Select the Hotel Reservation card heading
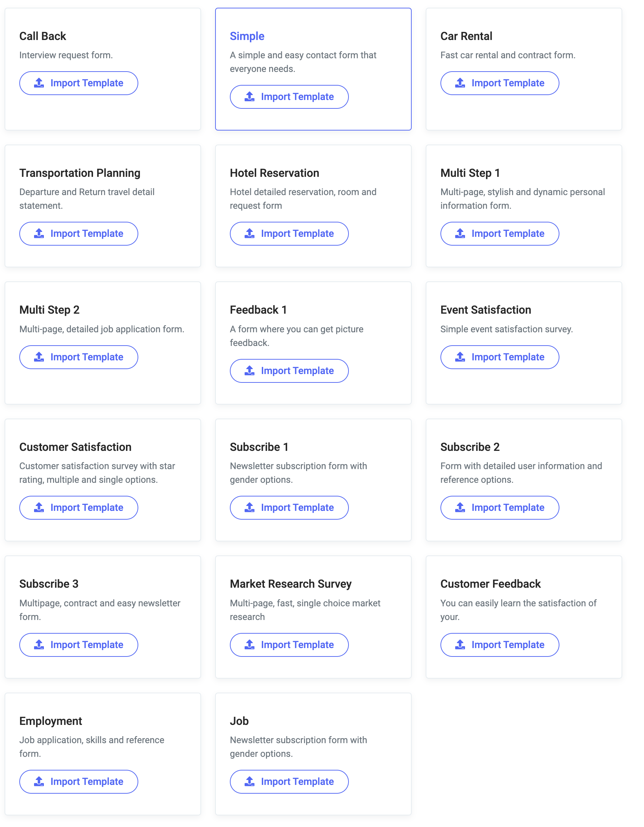Viewport: 644px width, 827px height. tap(274, 173)
